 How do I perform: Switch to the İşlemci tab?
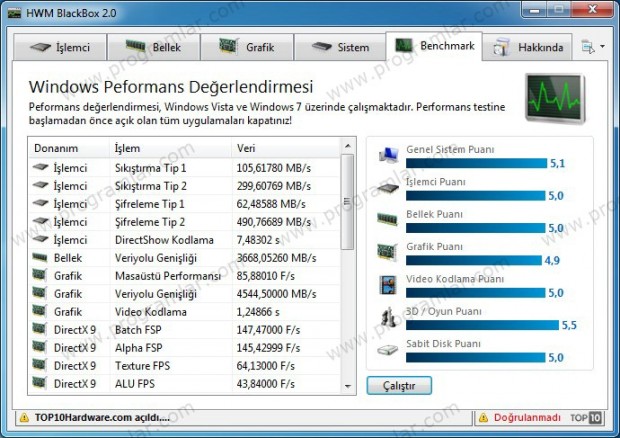tap(60, 47)
